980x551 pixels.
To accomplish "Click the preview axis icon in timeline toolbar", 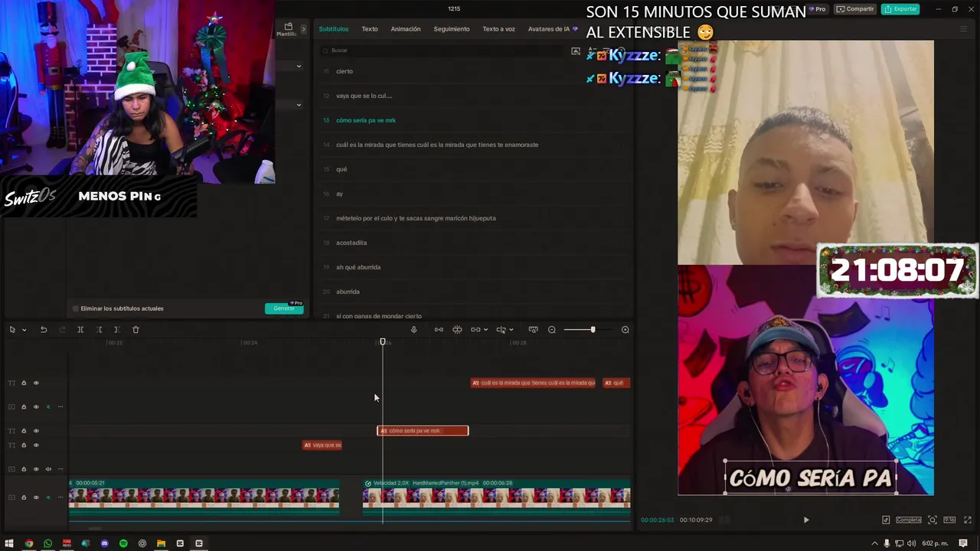I will pos(501,330).
